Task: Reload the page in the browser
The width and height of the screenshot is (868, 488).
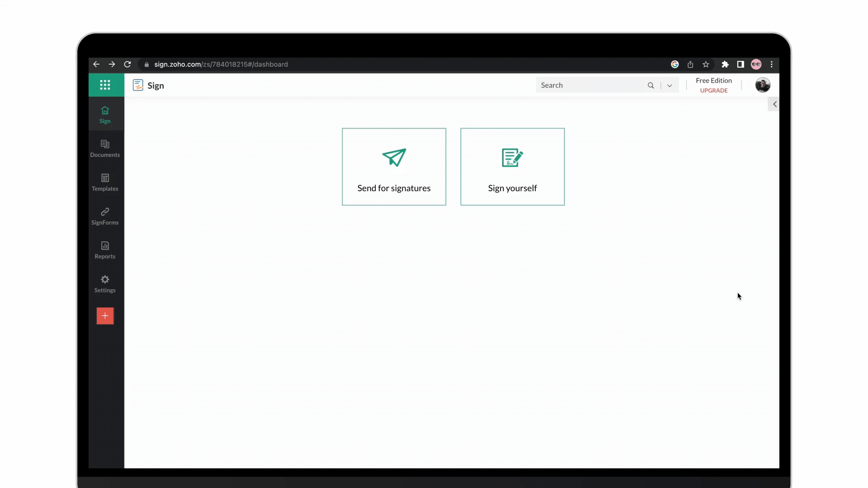Action: pos(127,64)
